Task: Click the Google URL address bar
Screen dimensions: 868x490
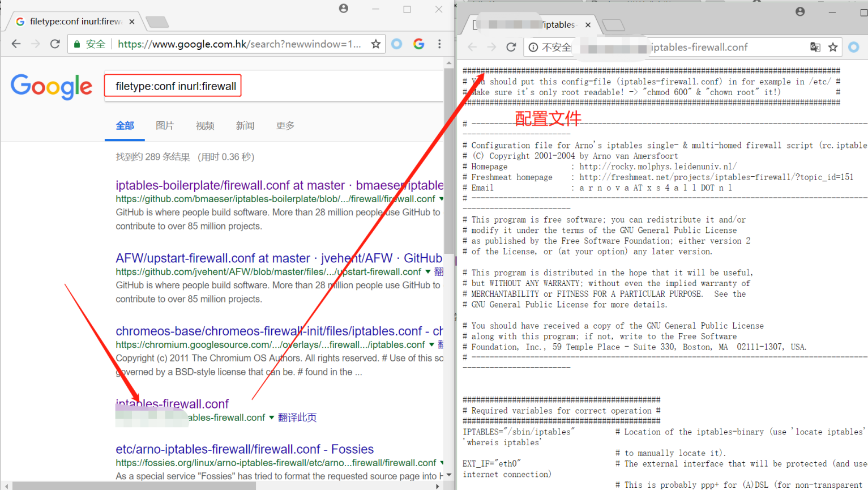Action: coord(226,44)
